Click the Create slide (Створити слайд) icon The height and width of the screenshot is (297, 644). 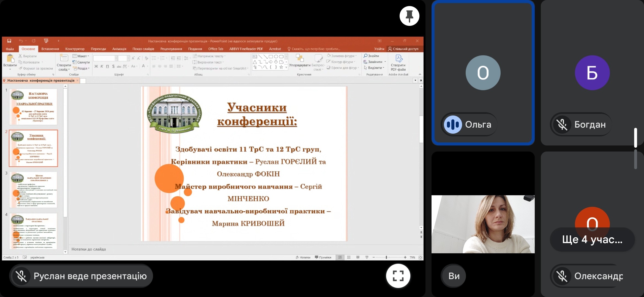coord(64,58)
